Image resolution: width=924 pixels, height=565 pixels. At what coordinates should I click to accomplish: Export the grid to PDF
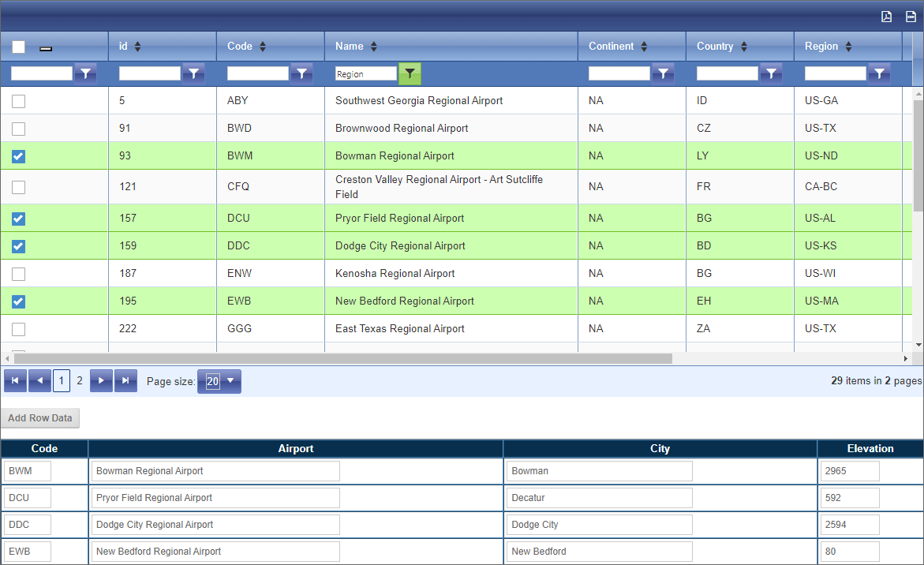click(x=886, y=17)
